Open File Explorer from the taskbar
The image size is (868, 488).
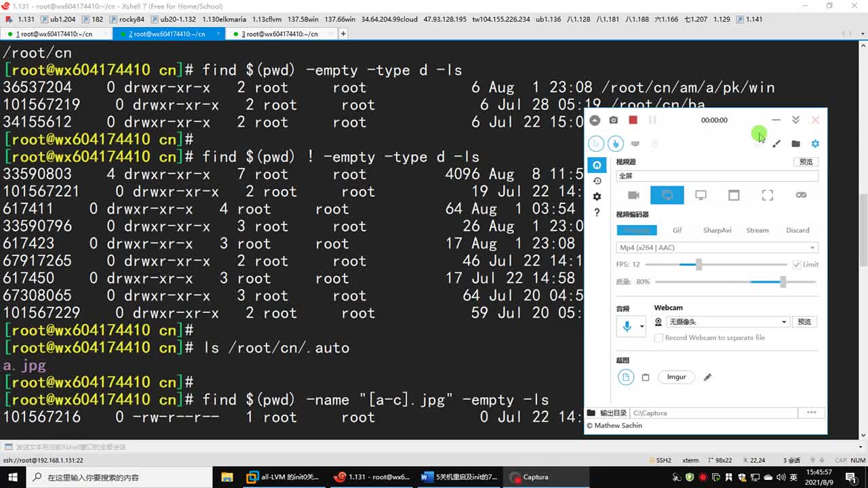tap(228, 477)
